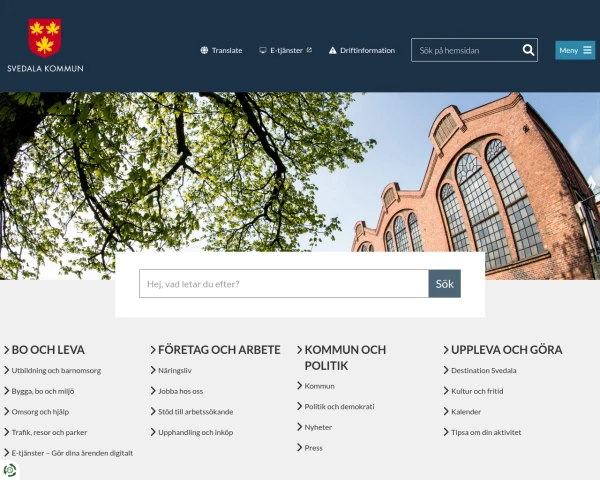The width and height of the screenshot is (600, 480).
Task: Open the BO OCH LEVA heading
Action: tap(48, 349)
